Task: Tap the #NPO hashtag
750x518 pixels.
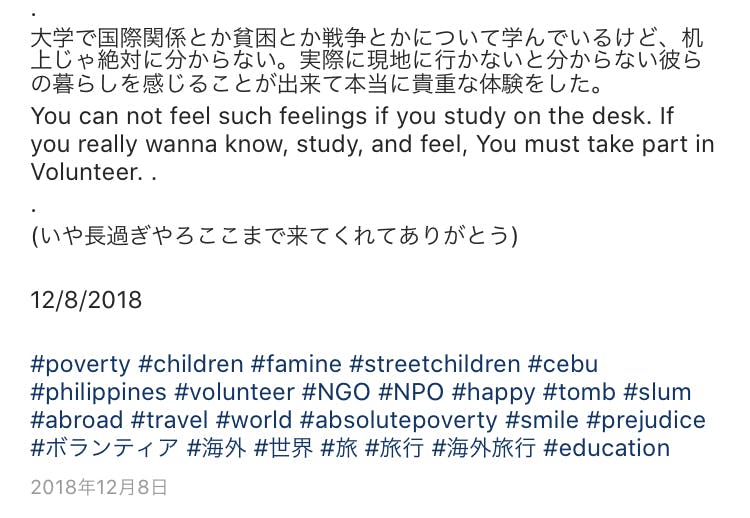Action: point(411,392)
